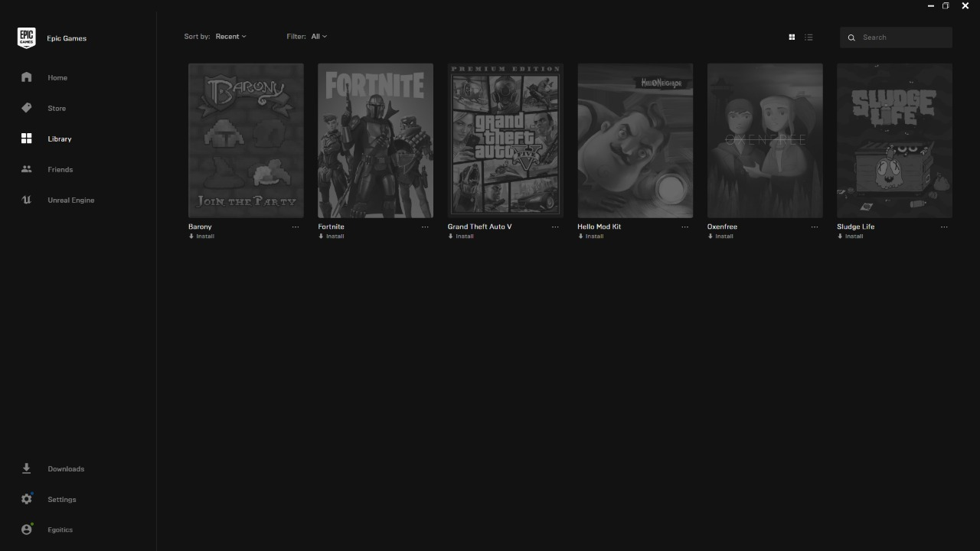Image resolution: width=980 pixels, height=551 pixels.
Task: Click the Grand Theft Auto V title text
Action: [480, 227]
